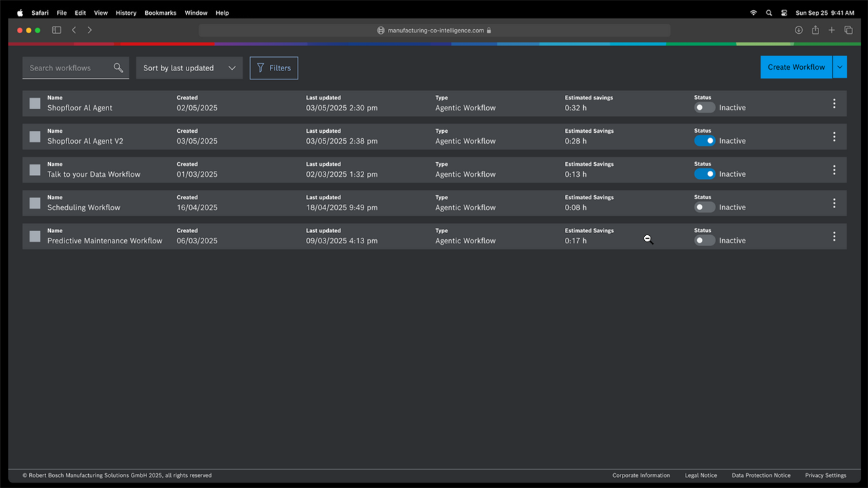
Task: Open the Privacy Settings footer link
Action: click(x=825, y=475)
